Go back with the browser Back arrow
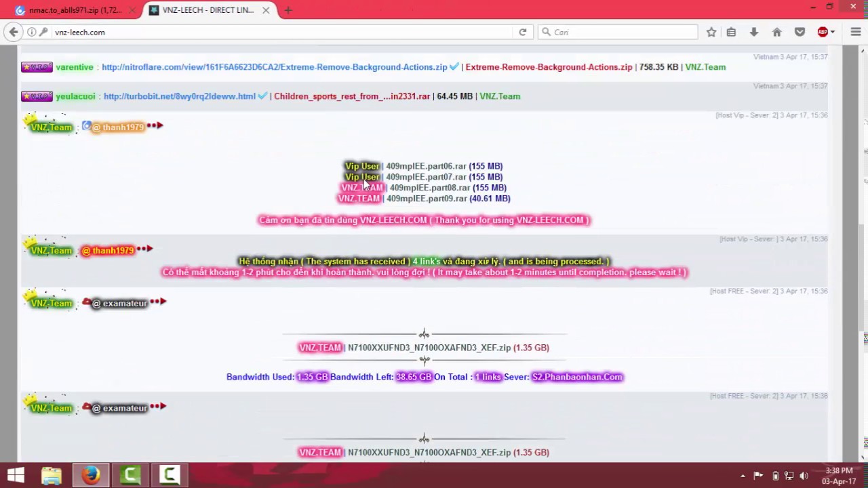This screenshot has width=868, height=488. (14, 32)
